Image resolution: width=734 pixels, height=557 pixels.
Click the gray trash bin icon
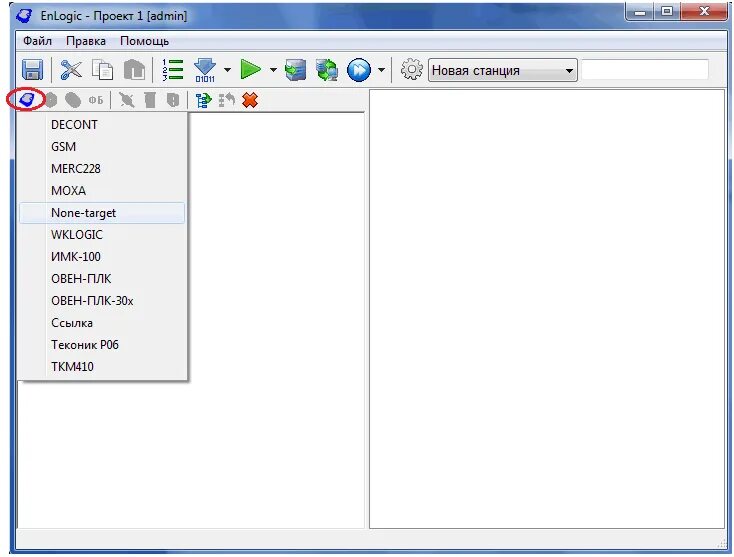coord(150,100)
